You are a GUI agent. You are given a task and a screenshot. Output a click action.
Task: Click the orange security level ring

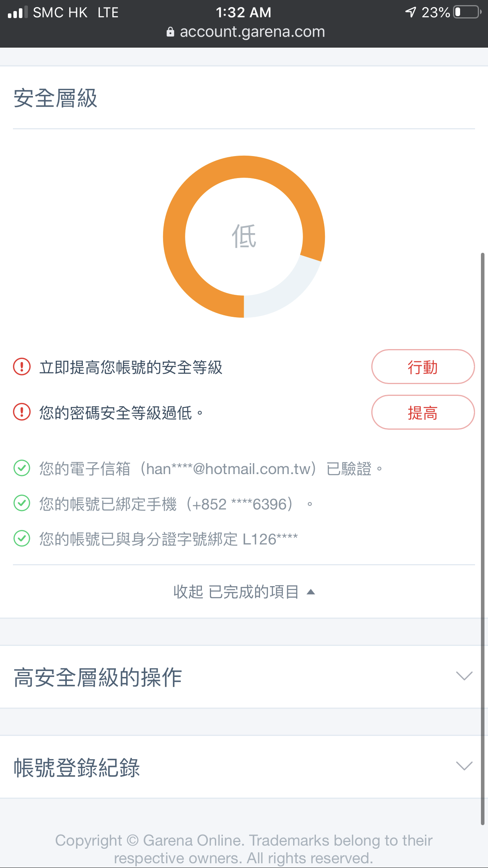click(244, 236)
